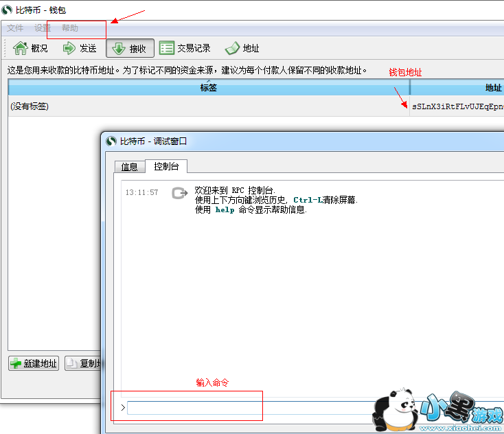Click the help keyword in console text
Viewport: 504px width, 434px height.
click(225, 210)
